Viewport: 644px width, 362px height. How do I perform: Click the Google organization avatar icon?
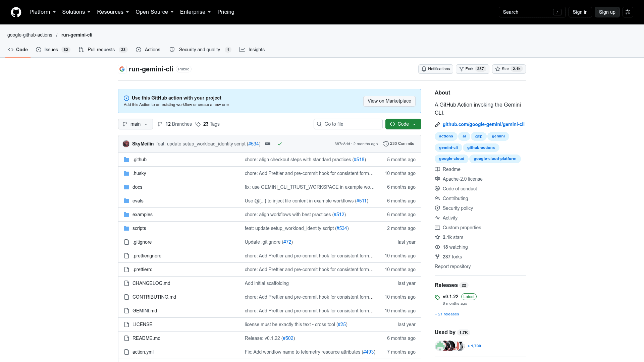pos(122,69)
